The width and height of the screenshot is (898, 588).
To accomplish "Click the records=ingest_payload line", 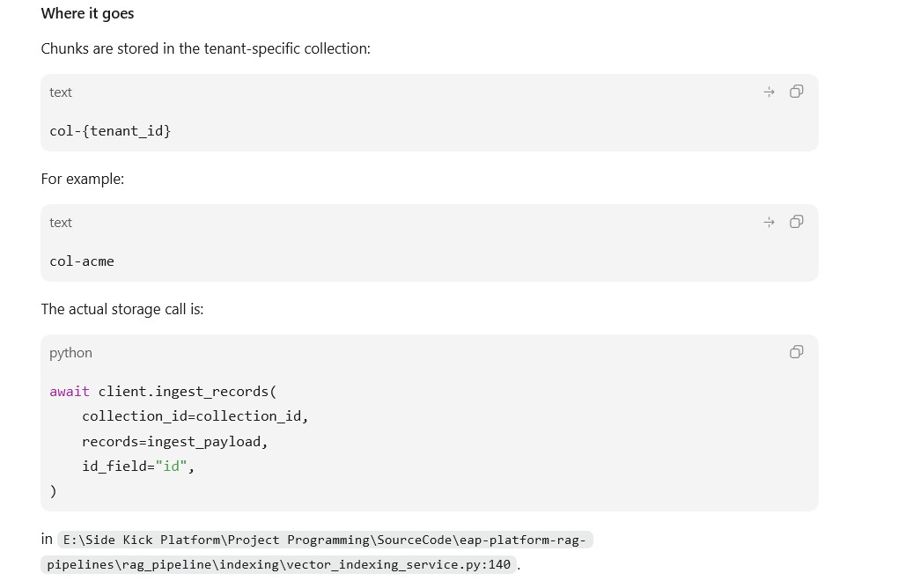I will (x=174, y=441).
